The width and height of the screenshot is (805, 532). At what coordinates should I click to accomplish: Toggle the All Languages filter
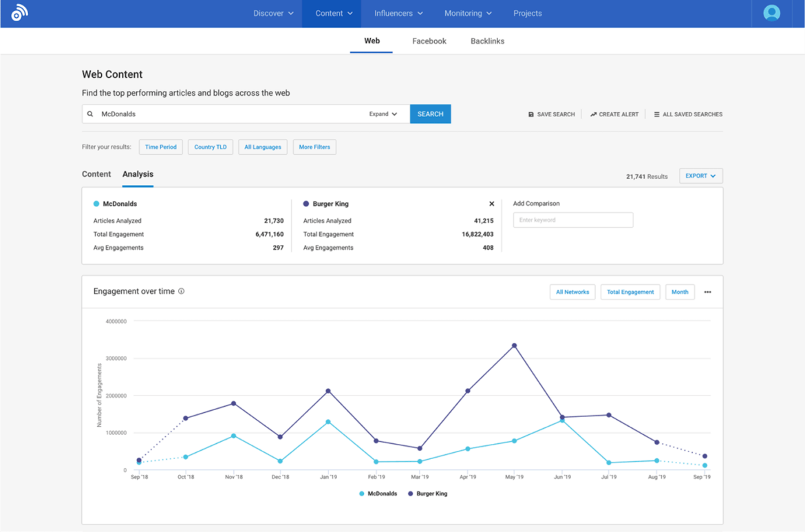pyautogui.click(x=262, y=147)
